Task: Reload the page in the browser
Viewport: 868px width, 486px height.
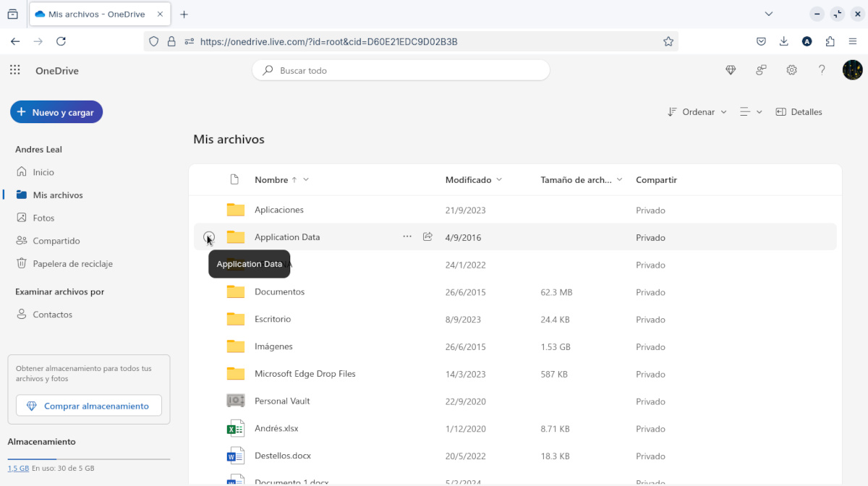Action: [x=61, y=42]
